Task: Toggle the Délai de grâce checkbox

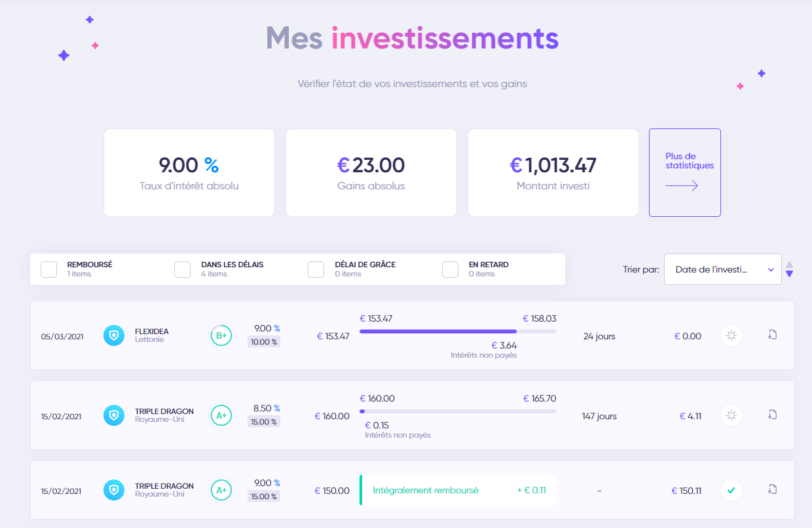Action: (316, 269)
